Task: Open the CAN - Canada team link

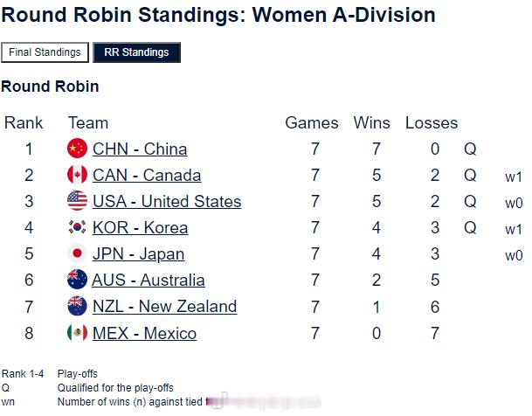Action: pyautogui.click(x=147, y=176)
